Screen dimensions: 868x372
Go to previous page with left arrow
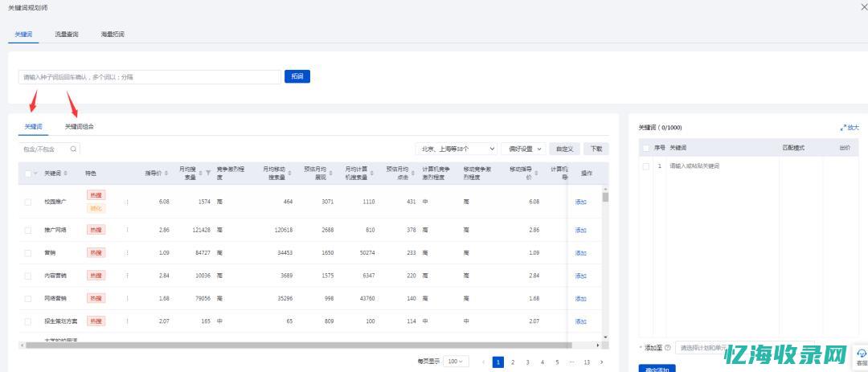[x=483, y=362]
